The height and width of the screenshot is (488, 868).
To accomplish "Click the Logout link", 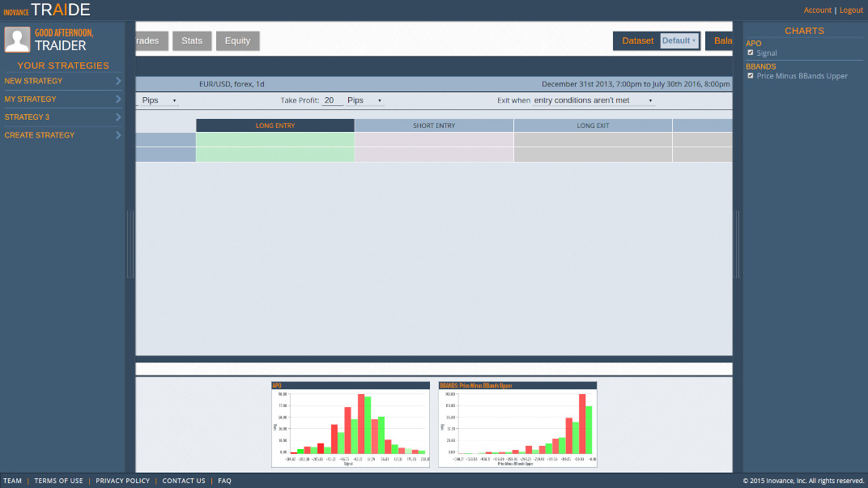I will [x=851, y=10].
